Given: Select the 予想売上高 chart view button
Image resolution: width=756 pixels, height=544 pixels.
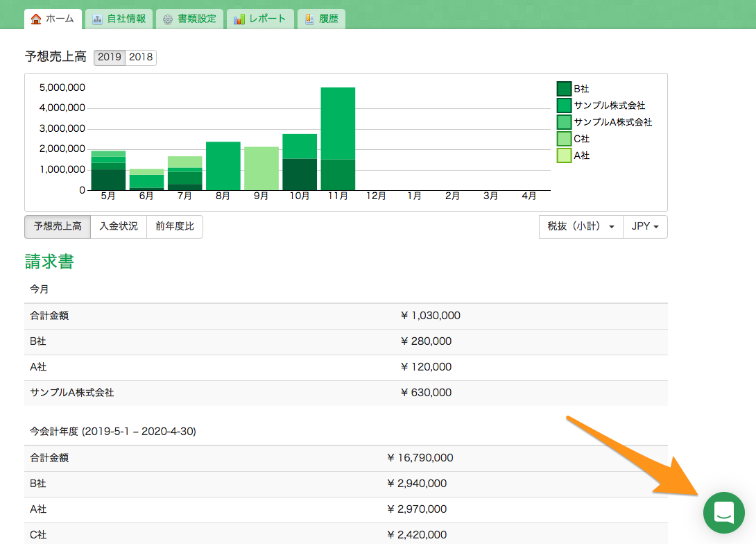Looking at the screenshot, I should (x=58, y=226).
